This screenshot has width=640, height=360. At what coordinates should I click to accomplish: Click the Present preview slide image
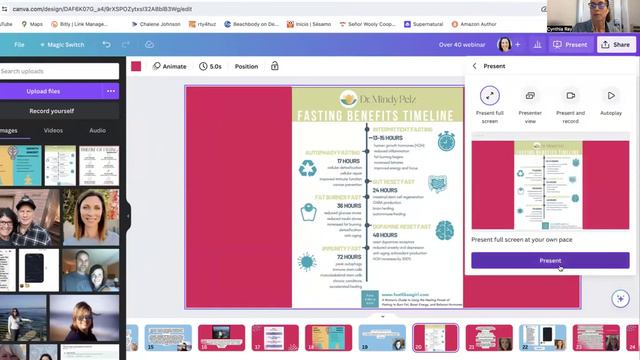click(x=550, y=185)
